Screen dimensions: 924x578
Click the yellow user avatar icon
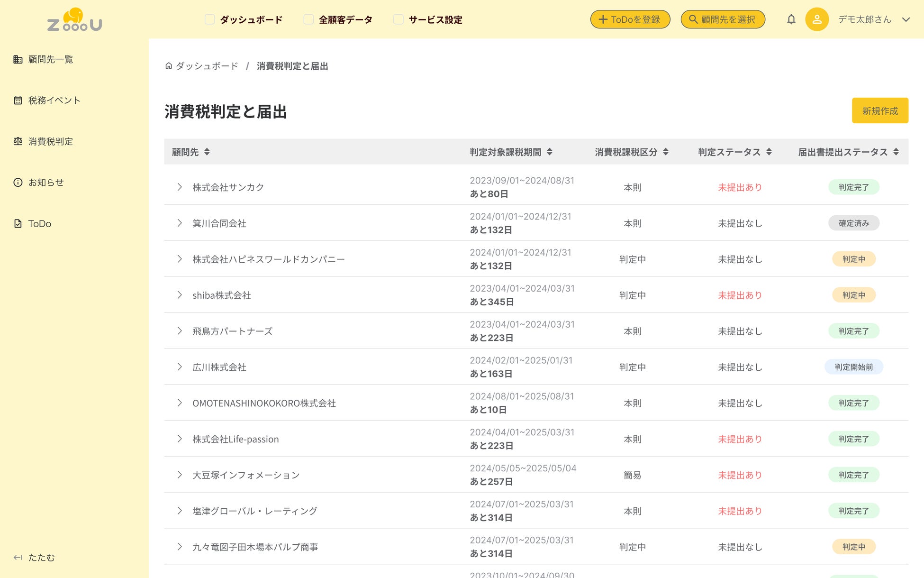tap(817, 19)
